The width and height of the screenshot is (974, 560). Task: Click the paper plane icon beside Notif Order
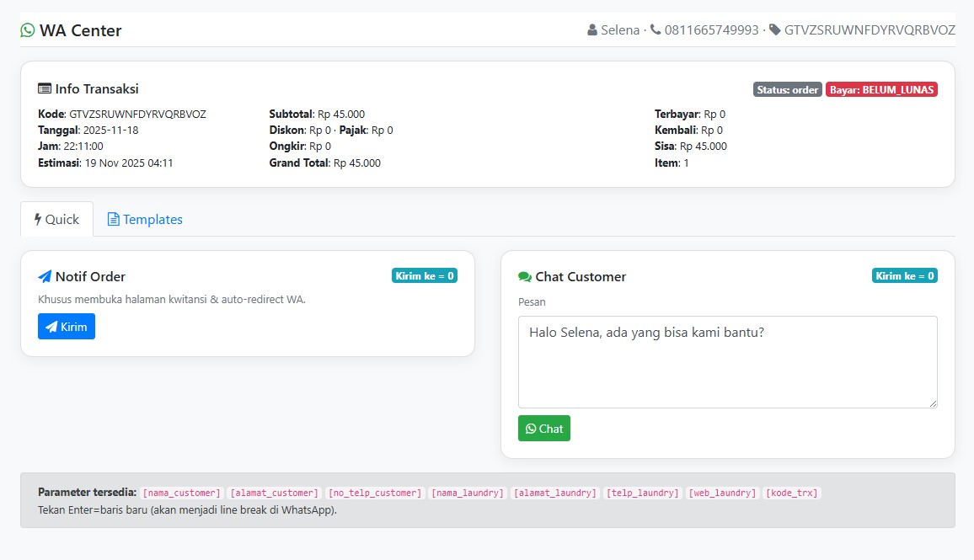45,276
